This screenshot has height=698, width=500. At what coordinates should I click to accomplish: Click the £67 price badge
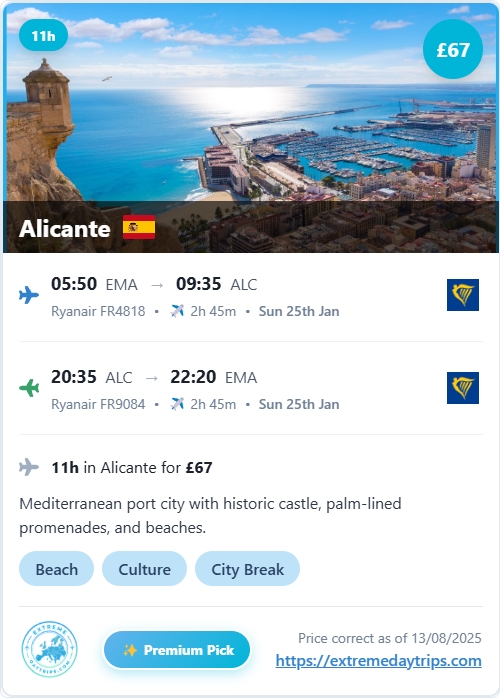(453, 49)
